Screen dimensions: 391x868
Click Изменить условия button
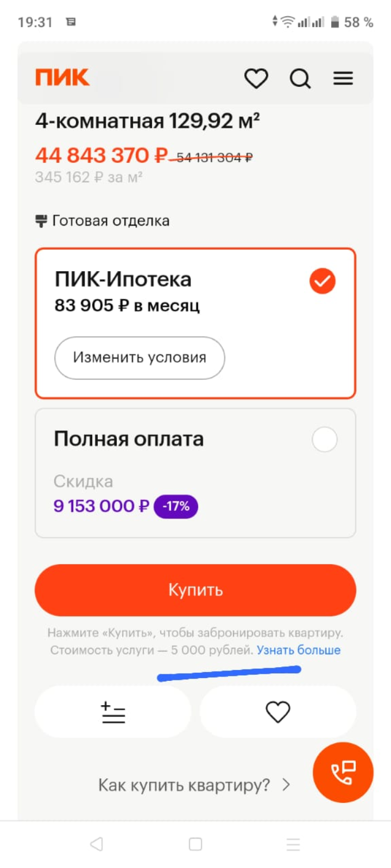coord(140,358)
